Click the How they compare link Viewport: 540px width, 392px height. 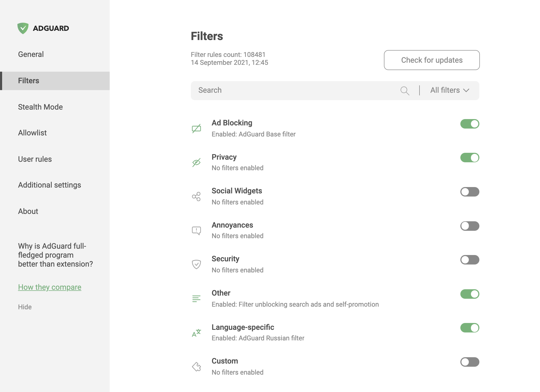pyautogui.click(x=49, y=287)
